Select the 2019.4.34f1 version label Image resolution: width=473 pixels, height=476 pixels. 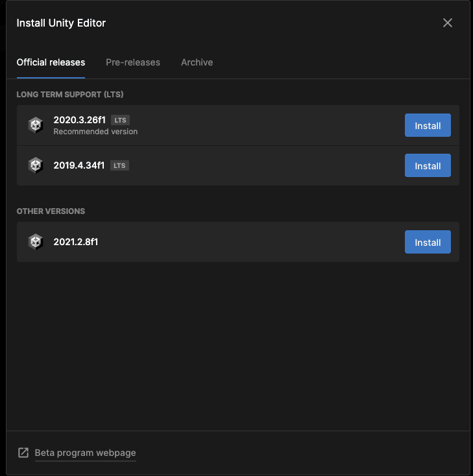[79, 165]
